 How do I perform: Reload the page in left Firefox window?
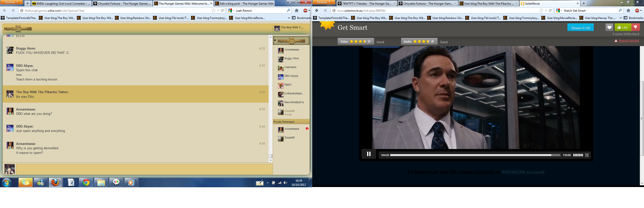(x=222, y=10)
